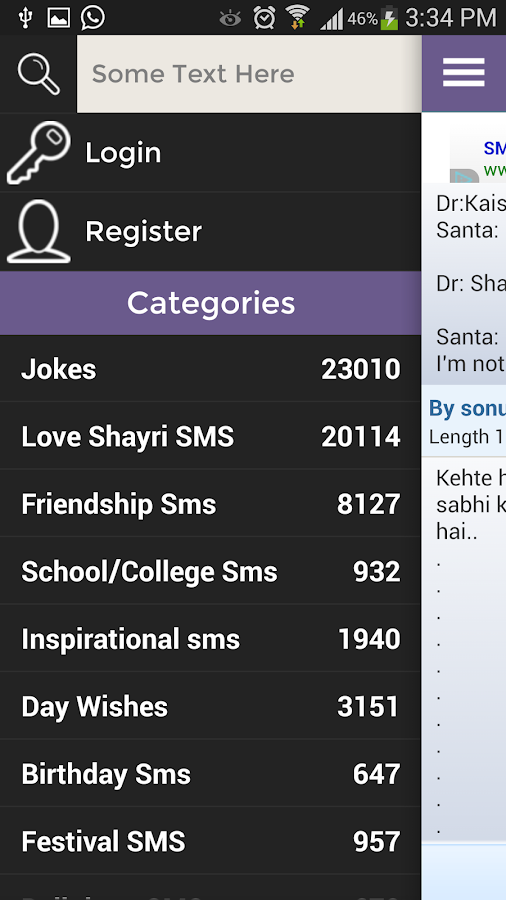Open the Birthday Sms category
506x900 pixels.
(x=211, y=774)
